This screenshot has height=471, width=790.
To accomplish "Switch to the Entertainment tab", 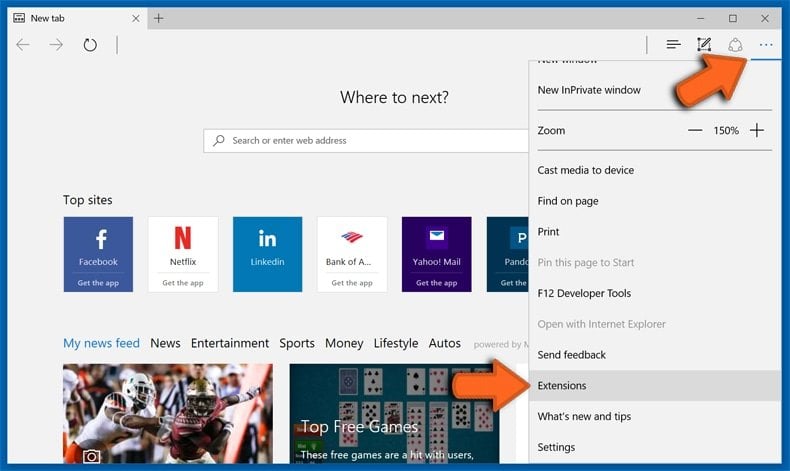I will coord(230,343).
